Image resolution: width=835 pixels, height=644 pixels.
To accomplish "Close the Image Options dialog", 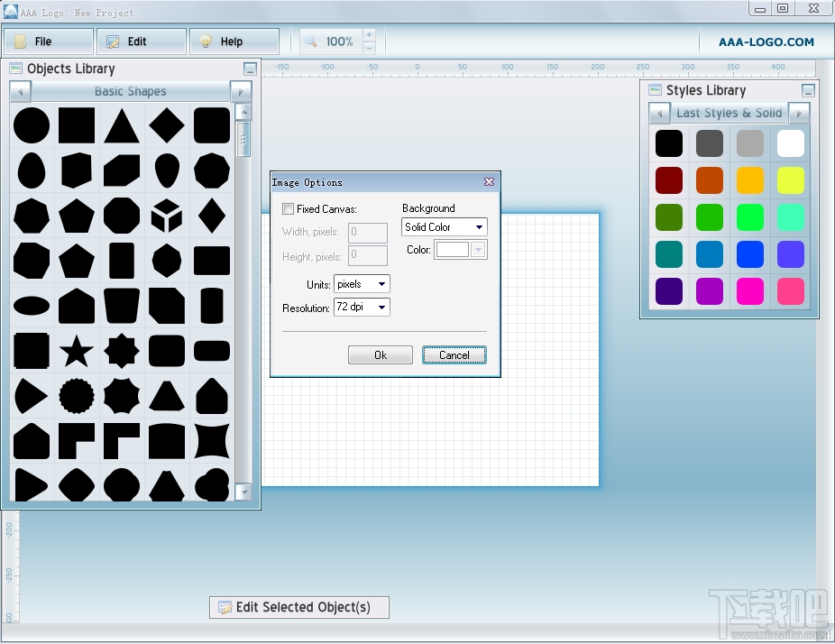I will (489, 181).
